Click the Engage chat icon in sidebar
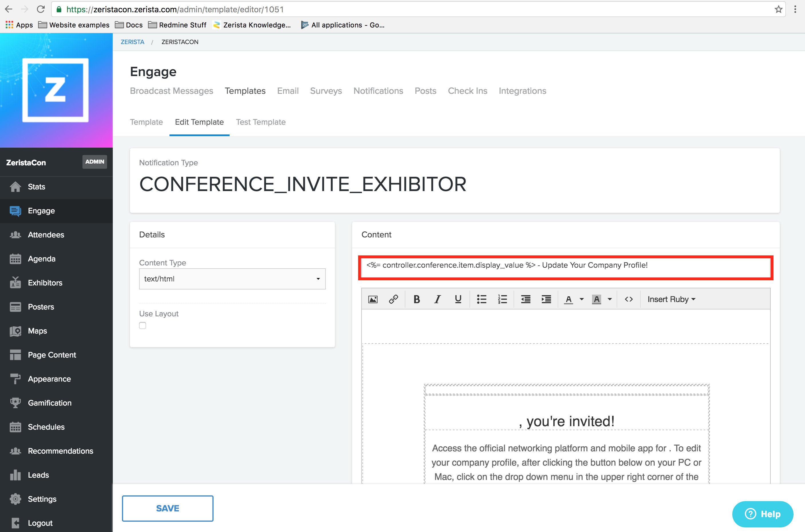Screen dimensions: 805x532 point(15,211)
